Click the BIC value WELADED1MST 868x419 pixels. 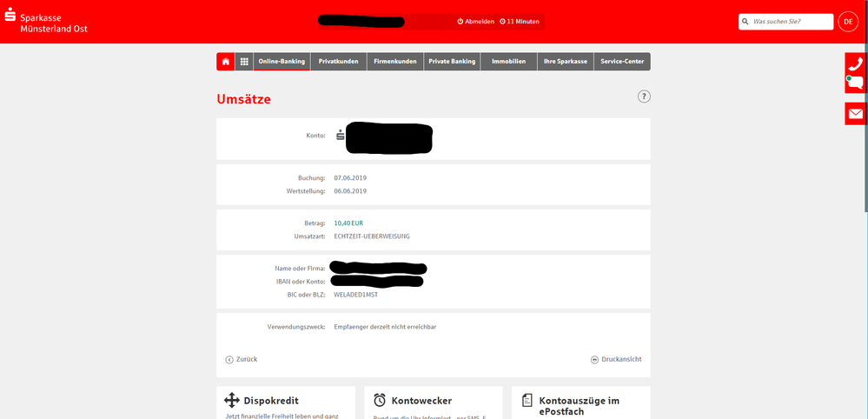pos(356,295)
